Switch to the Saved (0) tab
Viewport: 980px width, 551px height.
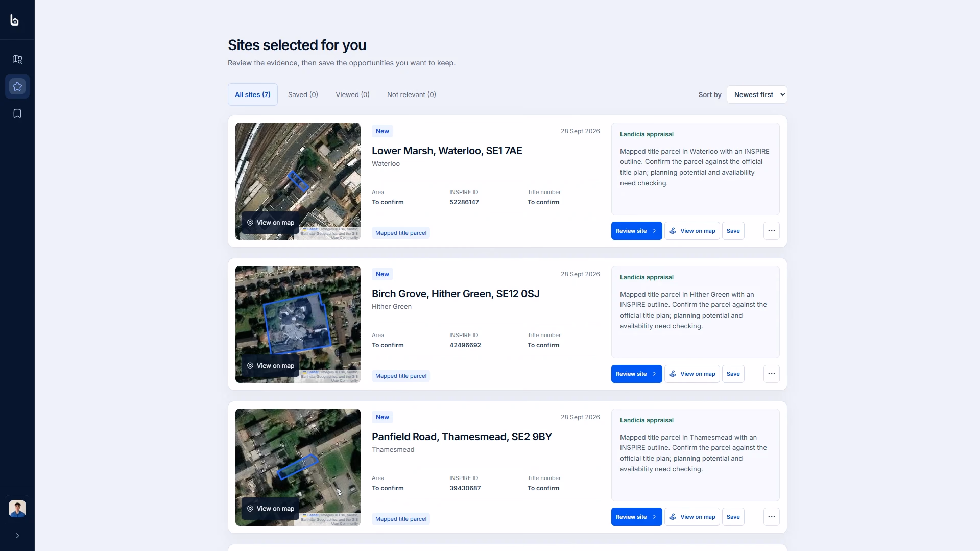click(x=303, y=94)
